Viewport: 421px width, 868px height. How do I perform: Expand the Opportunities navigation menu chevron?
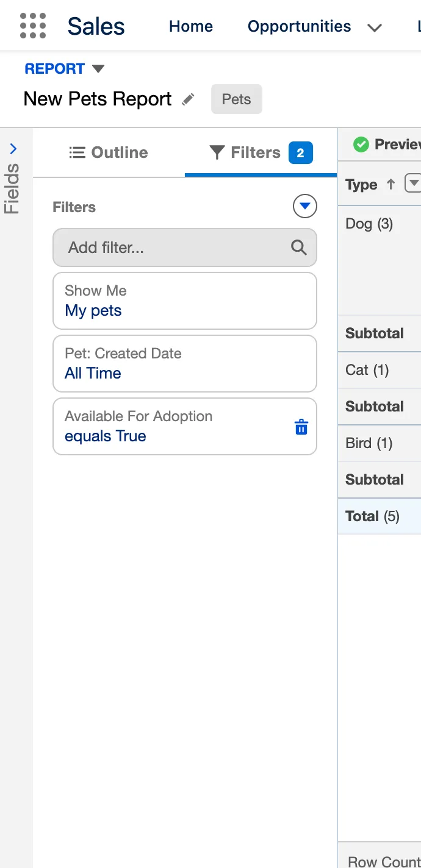375,27
